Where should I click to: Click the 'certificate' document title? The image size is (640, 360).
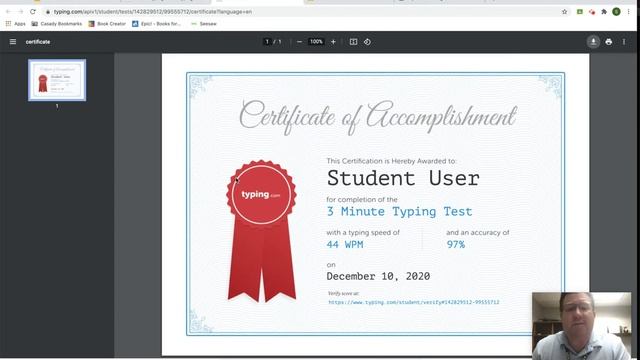coord(38,42)
